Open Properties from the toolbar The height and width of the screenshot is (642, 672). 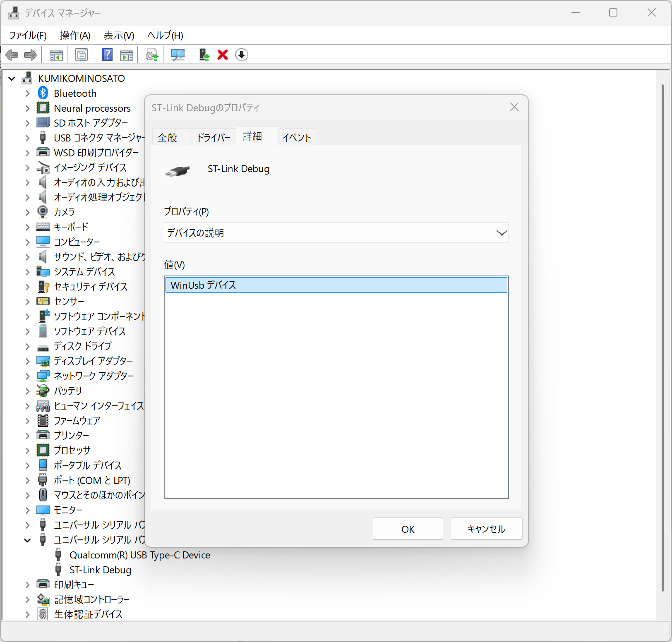pos(82,55)
